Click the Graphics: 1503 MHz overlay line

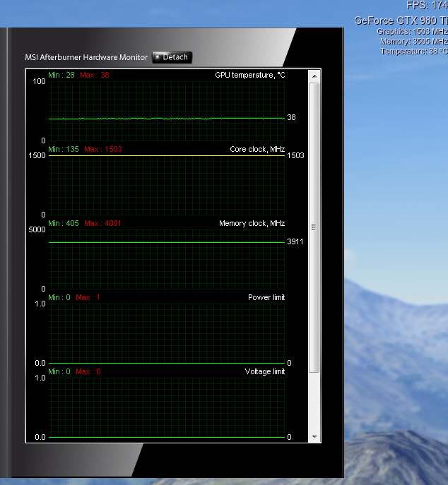[413, 32]
